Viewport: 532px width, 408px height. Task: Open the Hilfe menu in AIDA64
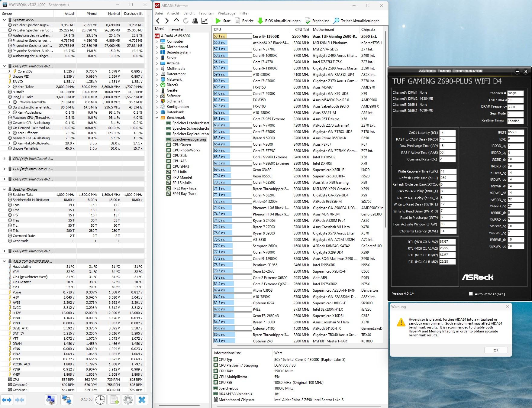point(243,13)
